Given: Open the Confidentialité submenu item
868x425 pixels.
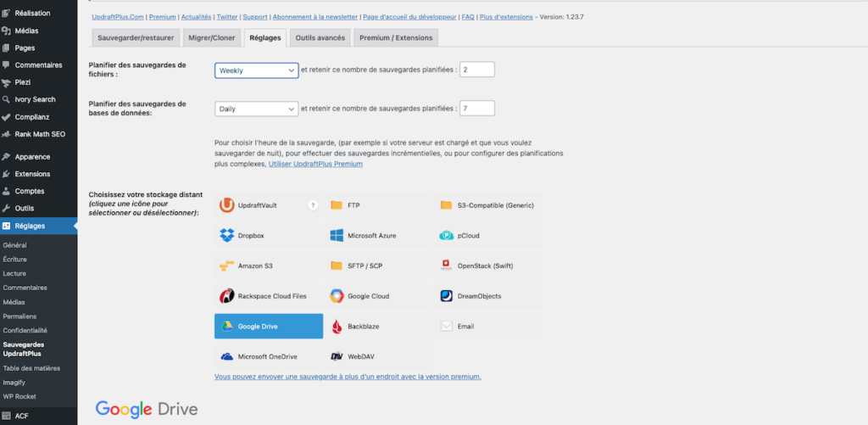Looking at the screenshot, I should pyautogui.click(x=25, y=330).
